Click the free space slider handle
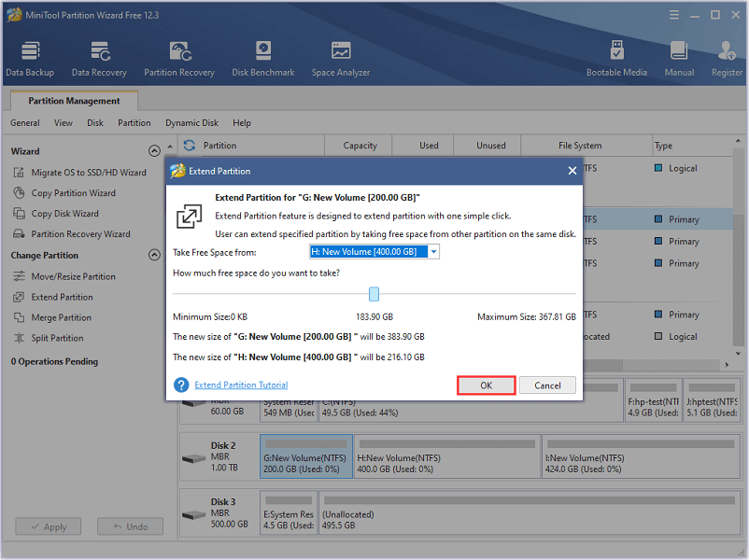 [x=374, y=294]
